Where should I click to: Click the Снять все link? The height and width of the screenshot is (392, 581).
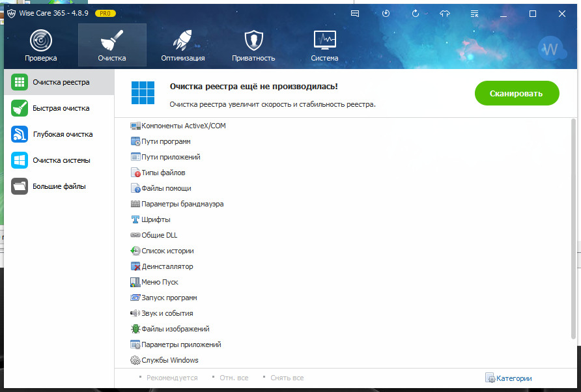click(287, 378)
